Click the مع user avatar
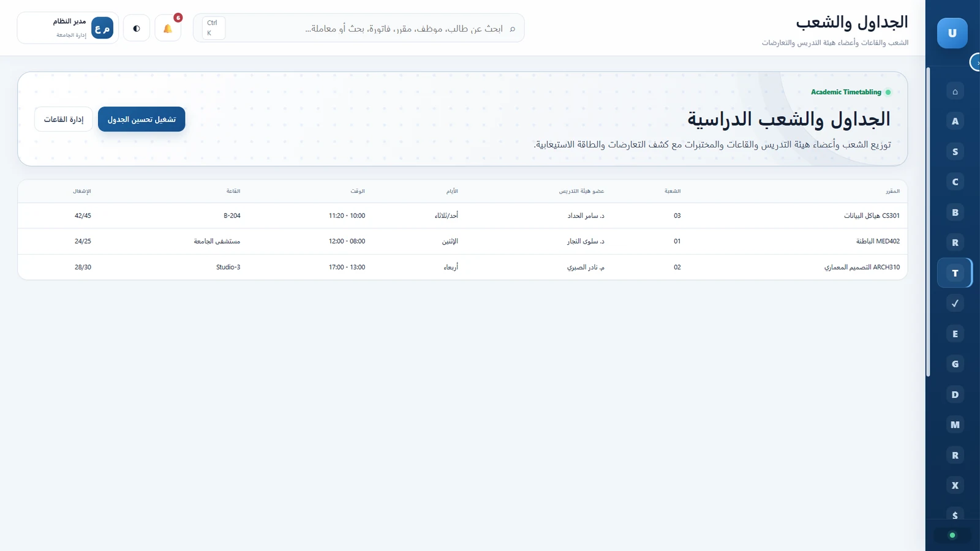 click(102, 28)
